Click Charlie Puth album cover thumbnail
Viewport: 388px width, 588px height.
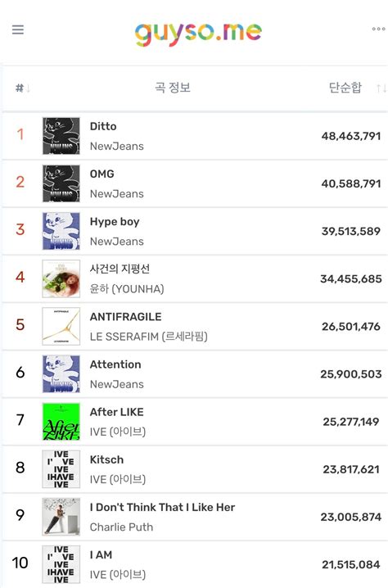(x=61, y=517)
